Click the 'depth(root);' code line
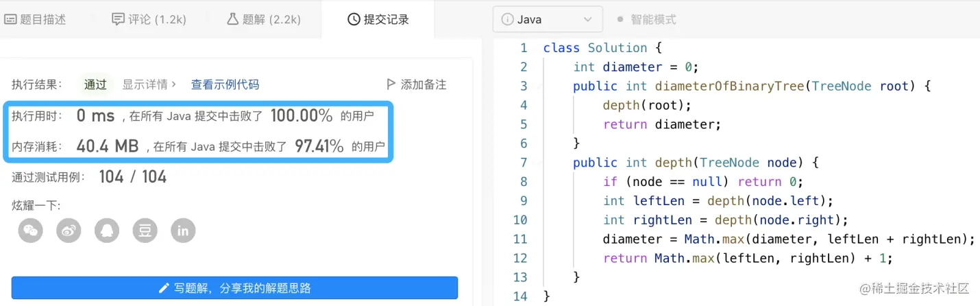This screenshot has width=980, height=306. pos(647,105)
